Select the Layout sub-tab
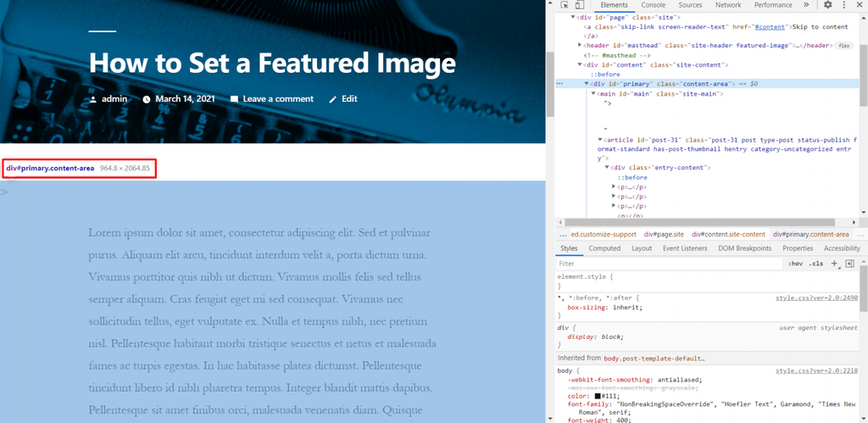Screen dimensions: 868x423 (642, 248)
